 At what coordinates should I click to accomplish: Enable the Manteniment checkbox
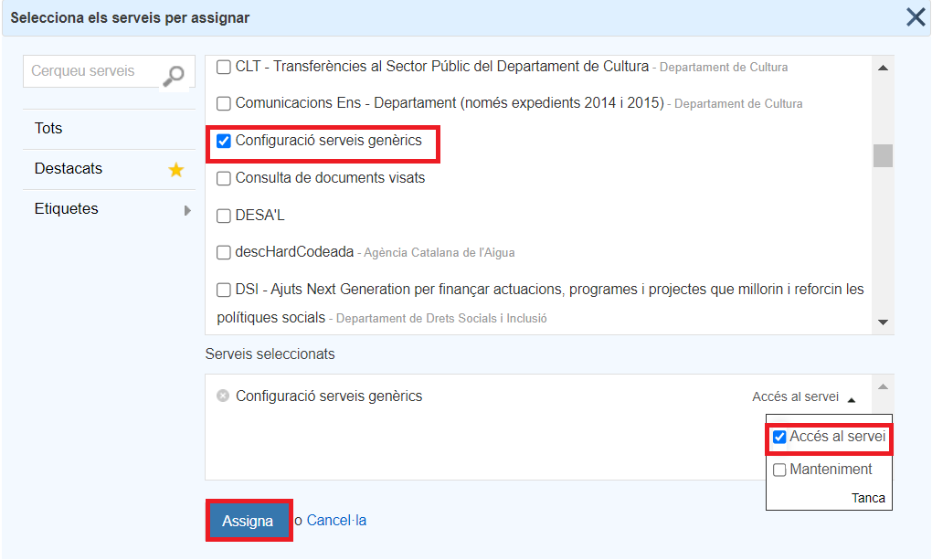[x=779, y=470]
